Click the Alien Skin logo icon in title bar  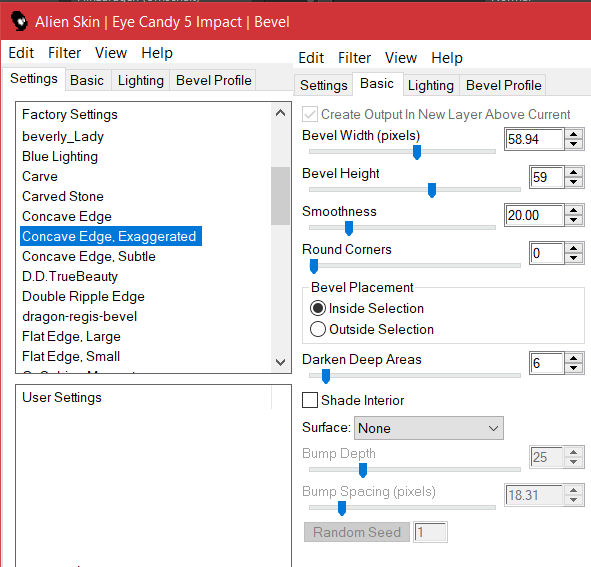[x=19, y=21]
